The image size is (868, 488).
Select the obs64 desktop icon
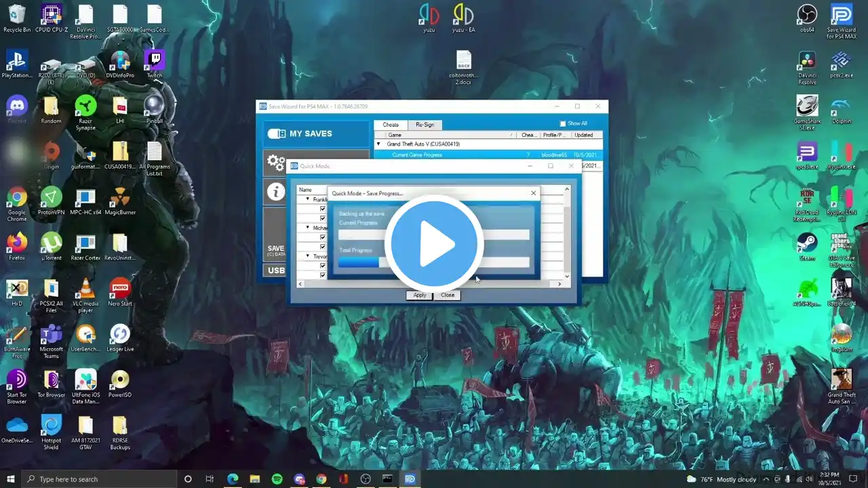(x=807, y=18)
